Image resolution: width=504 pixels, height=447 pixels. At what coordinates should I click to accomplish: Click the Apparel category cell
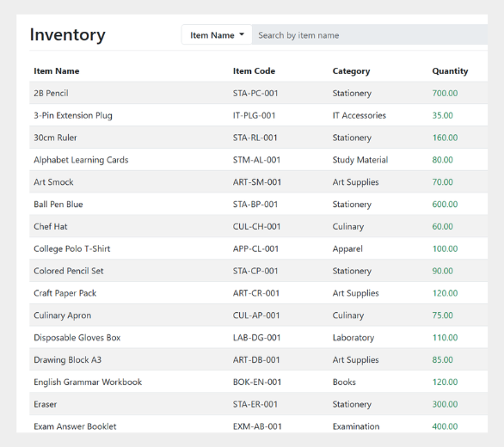[x=347, y=248]
